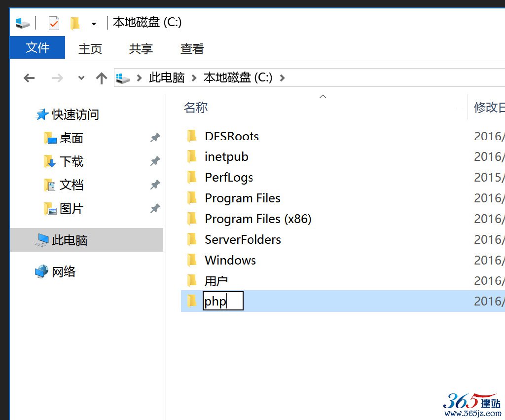The image size is (505, 420).
Task: Click the pin icon next to 桌面
Action: (155, 138)
